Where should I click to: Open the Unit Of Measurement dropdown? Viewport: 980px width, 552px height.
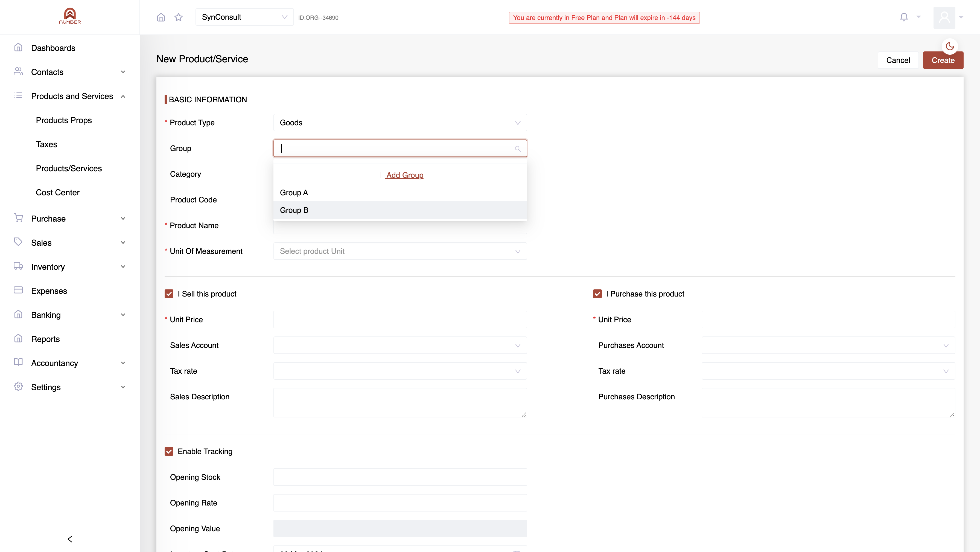click(400, 251)
